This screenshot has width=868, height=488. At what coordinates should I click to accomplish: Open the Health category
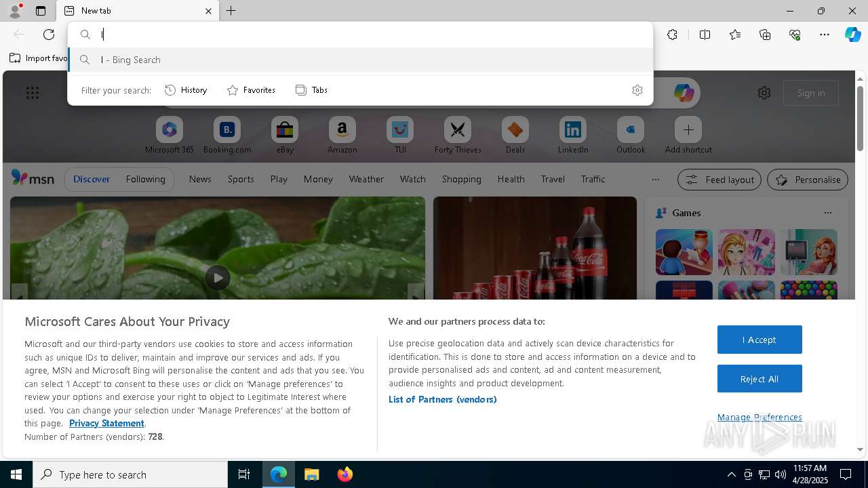(x=511, y=179)
